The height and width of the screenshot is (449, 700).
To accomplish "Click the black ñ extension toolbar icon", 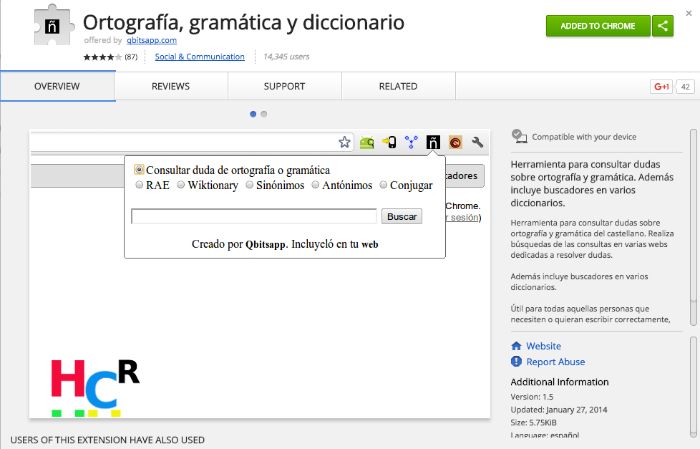I will click(433, 142).
